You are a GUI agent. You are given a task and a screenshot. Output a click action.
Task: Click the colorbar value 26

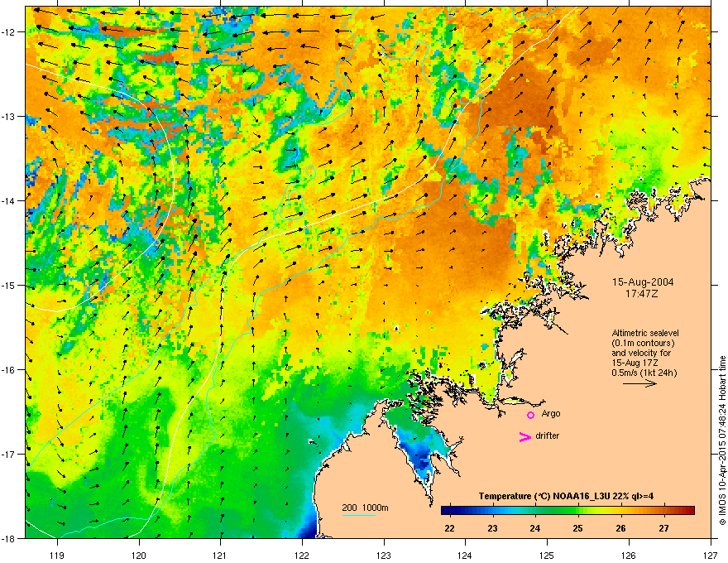[x=620, y=528]
